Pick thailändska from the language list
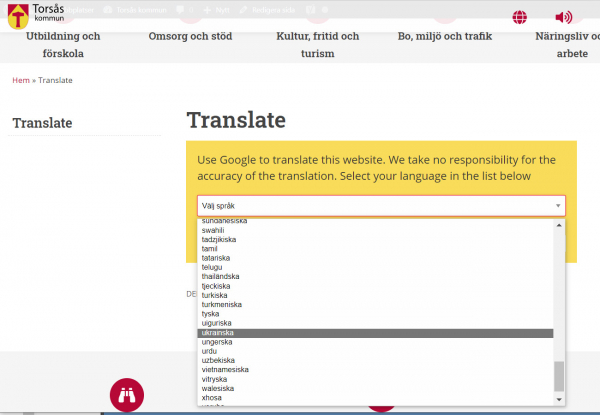600x415 pixels. (221, 277)
